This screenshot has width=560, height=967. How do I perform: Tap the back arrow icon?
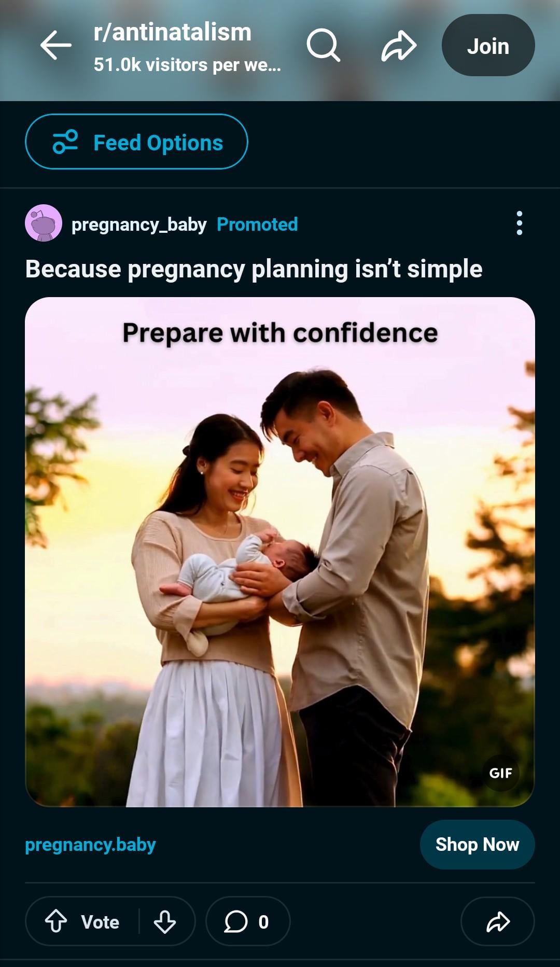(x=56, y=45)
